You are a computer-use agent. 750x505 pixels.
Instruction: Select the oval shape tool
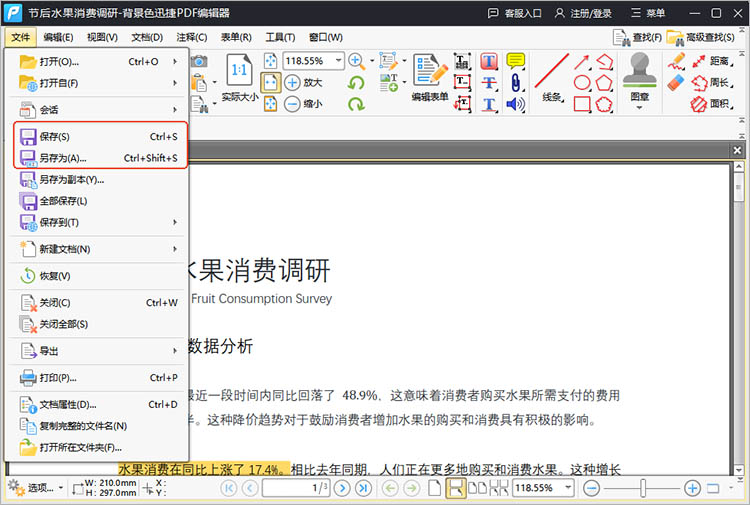coord(582,83)
